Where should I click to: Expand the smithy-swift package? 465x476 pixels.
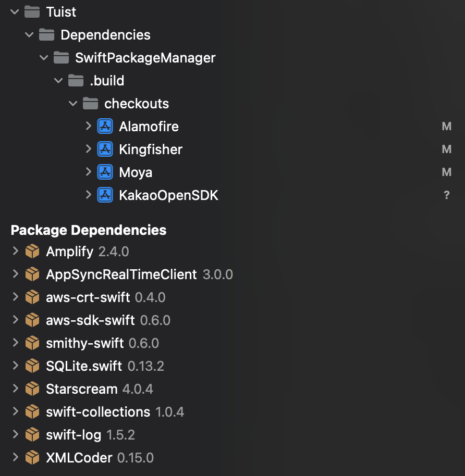click(16, 343)
